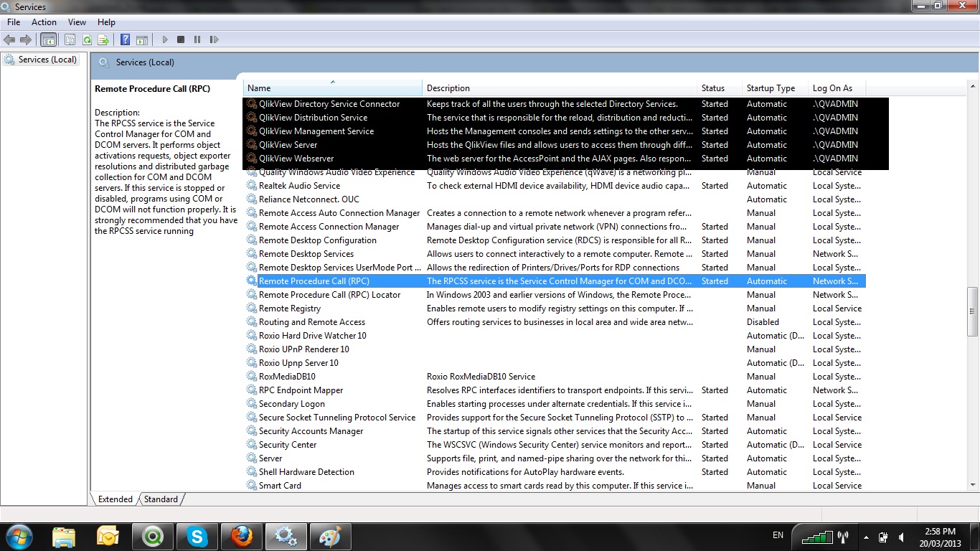Screen dimensions: 980x551
Task: Click Disabled startup type for Routing row
Action: tap(763, 322)
